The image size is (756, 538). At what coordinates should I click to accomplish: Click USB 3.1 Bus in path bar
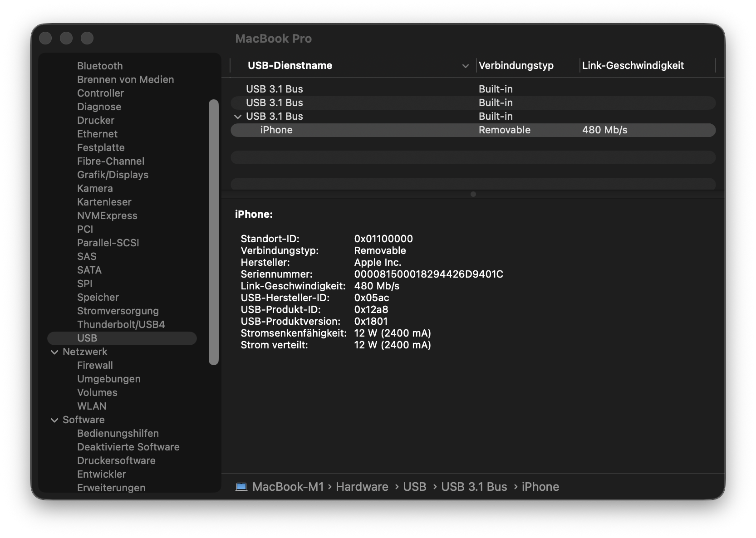pos(474,487)
